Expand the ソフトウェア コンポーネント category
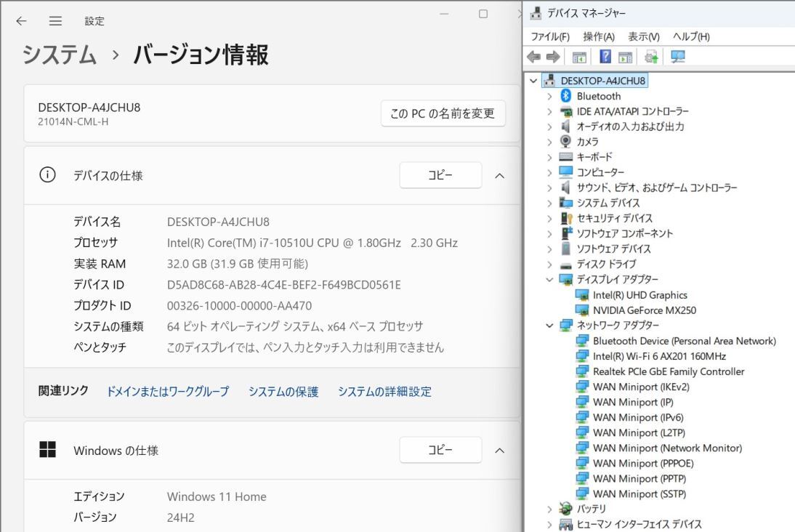The image size is (795, 532). pyautogui.click(x=549, y=233)
